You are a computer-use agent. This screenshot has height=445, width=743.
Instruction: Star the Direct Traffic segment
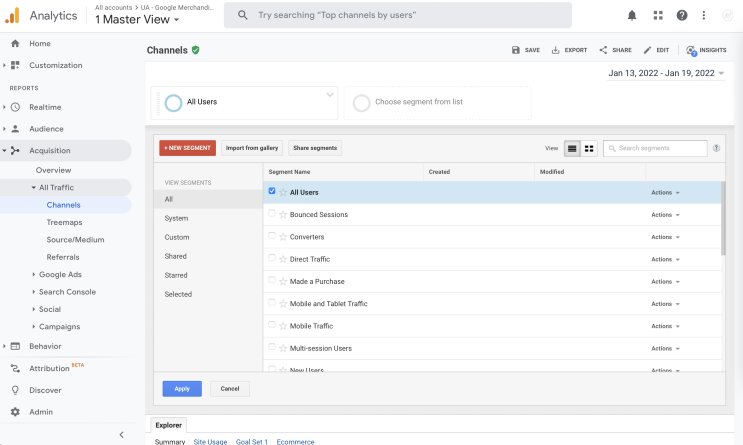283,259
